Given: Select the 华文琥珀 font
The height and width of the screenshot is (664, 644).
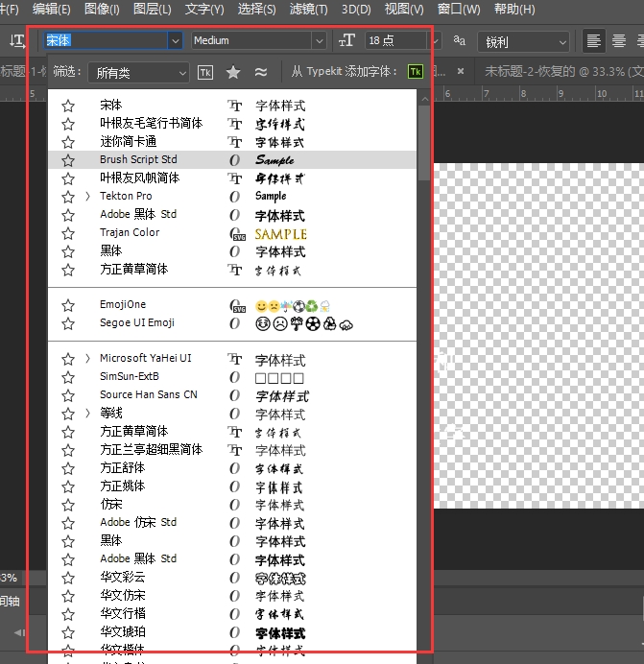Looking at the screenshot, I should coord(123,631).
